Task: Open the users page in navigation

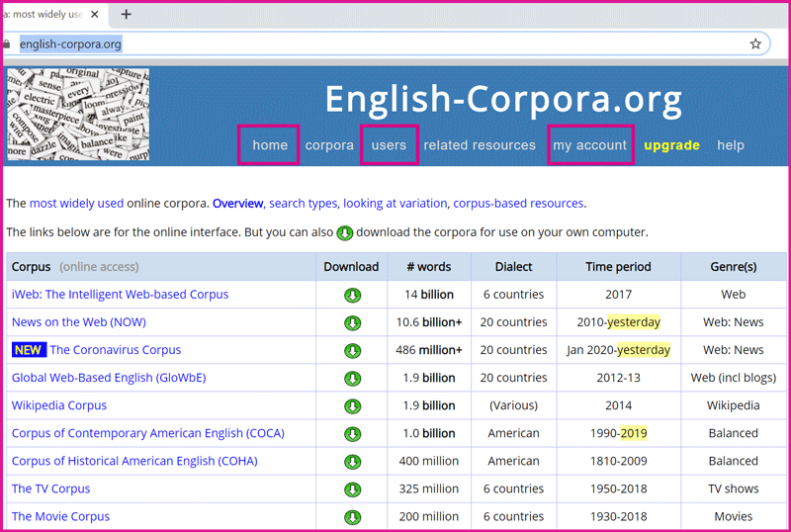Action: (389, 145)
